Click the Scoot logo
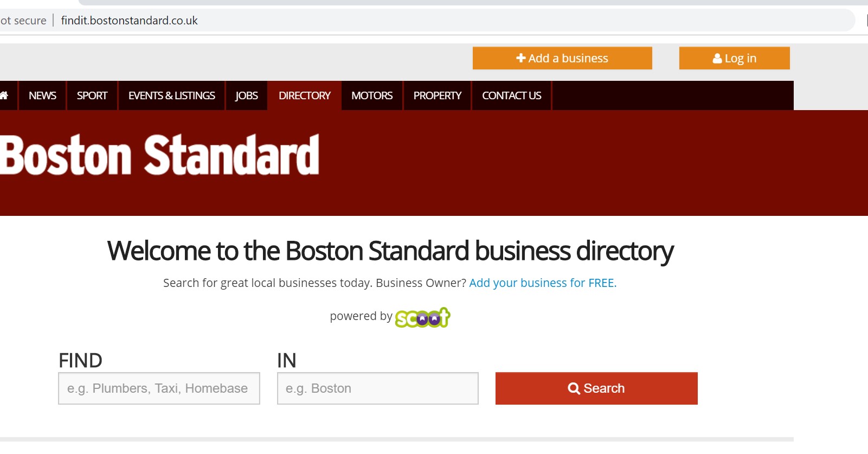This screenshot has width=868, height=454. [x=423, y=317]
